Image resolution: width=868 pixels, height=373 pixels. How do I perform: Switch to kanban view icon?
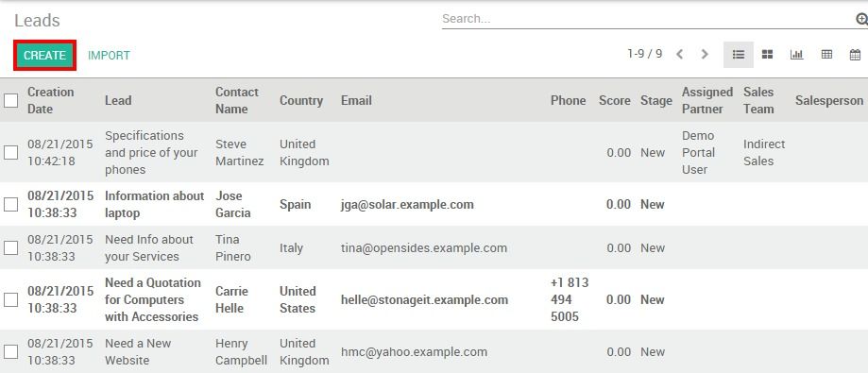point(767,55)
